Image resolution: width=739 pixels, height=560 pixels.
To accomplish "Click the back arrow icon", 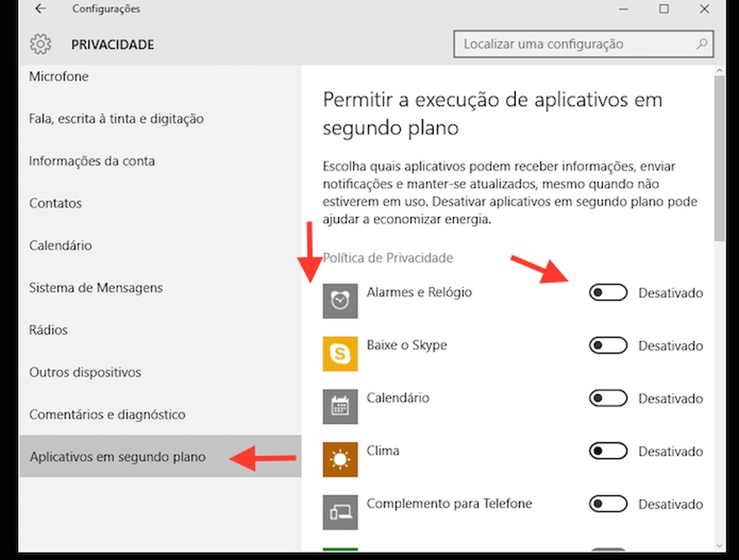I will [x=40, y=9].
